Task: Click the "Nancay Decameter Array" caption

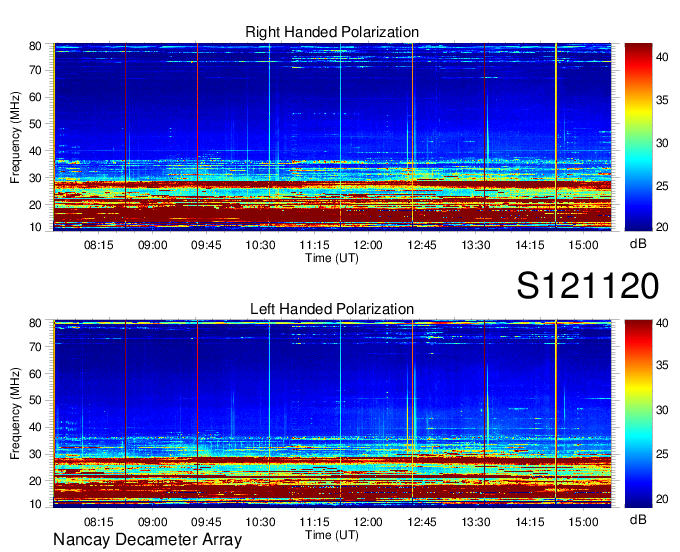Action: pyautogui.click(x=147, y=540)
